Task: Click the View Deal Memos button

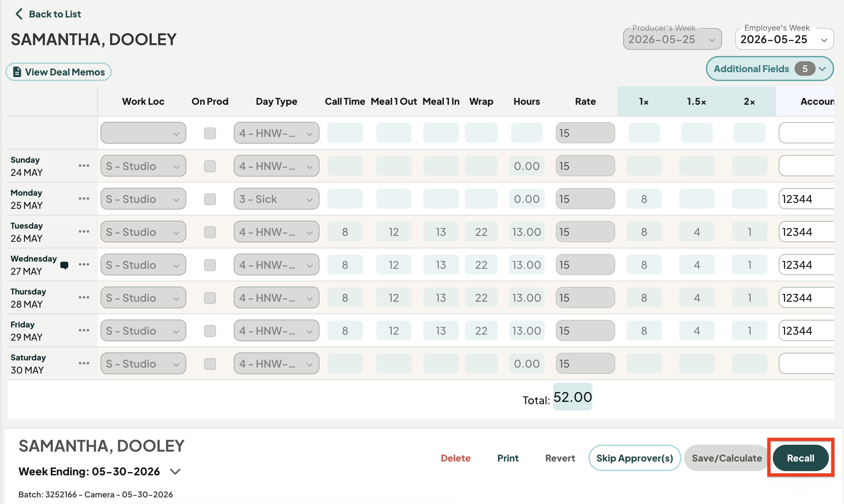Action: [58, 72]
